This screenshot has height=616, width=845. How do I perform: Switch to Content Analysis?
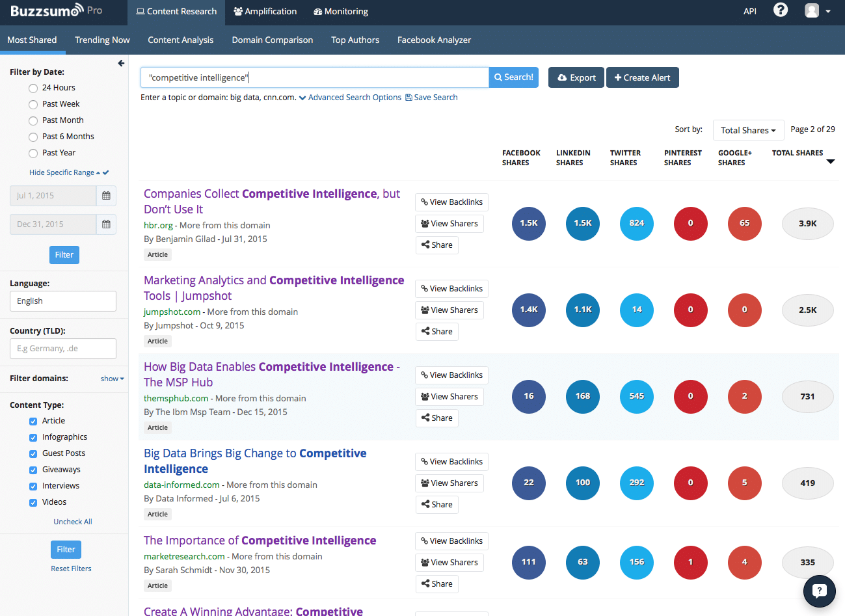180,40
